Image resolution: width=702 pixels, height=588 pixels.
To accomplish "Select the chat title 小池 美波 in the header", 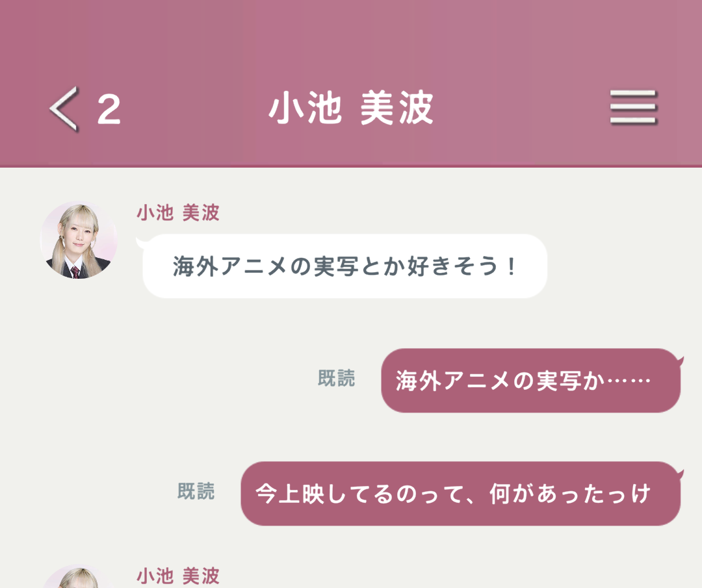I will pos(351,107).
